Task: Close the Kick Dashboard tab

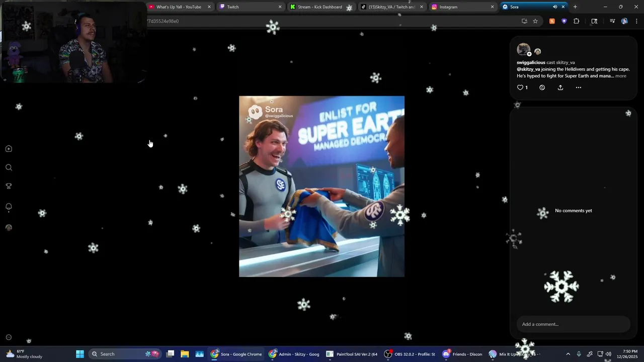Action: [x=350, y=7]
